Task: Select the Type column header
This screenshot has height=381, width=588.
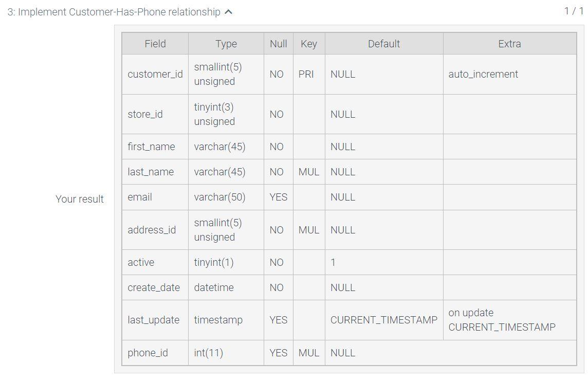Action: pos(226,44)
